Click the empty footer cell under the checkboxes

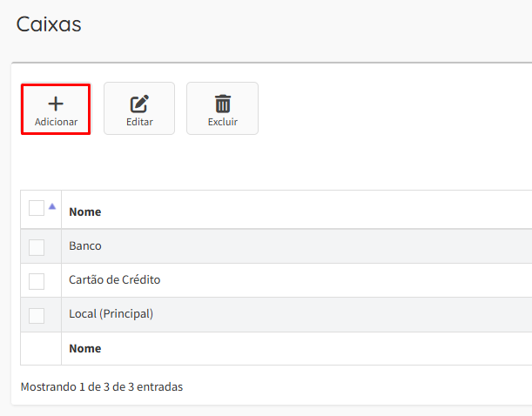(40, 348)
